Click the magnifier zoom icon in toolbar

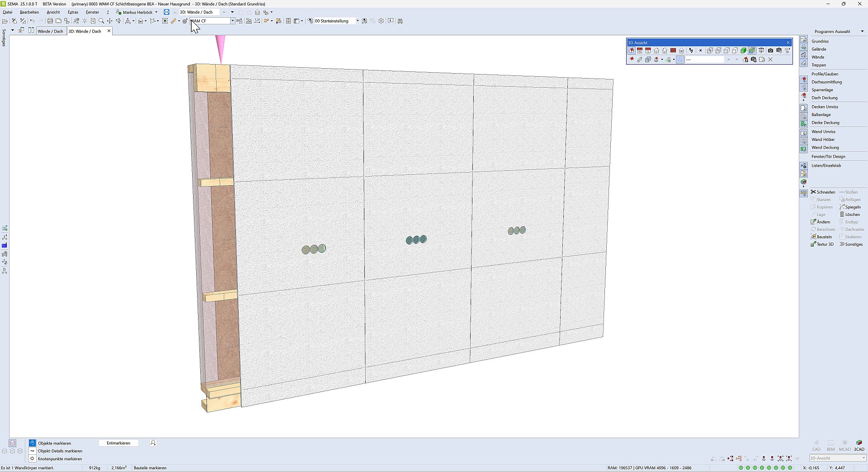(101, 21)
